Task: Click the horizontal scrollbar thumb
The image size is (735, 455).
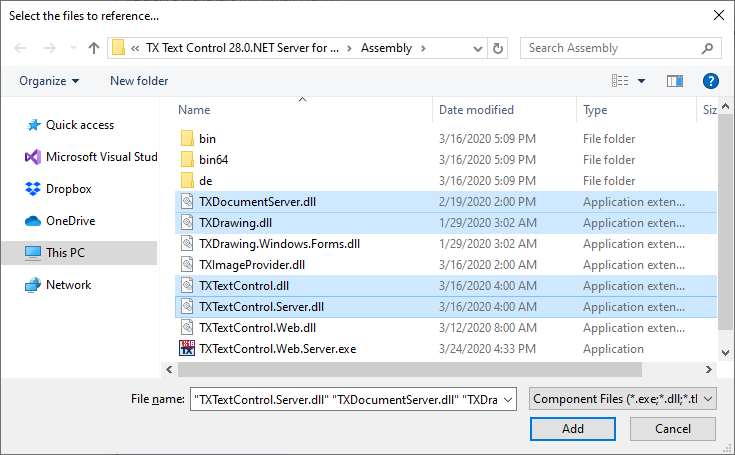Action: [x=410, y=370]
